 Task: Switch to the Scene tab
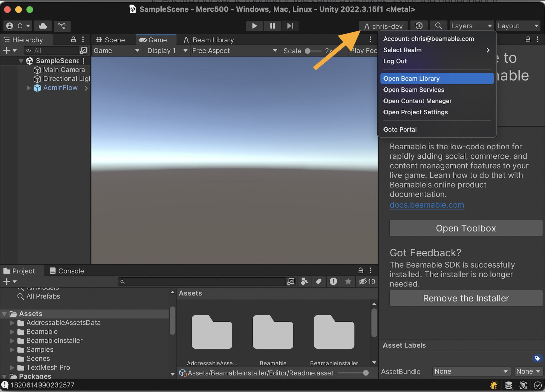pos(110,40)
